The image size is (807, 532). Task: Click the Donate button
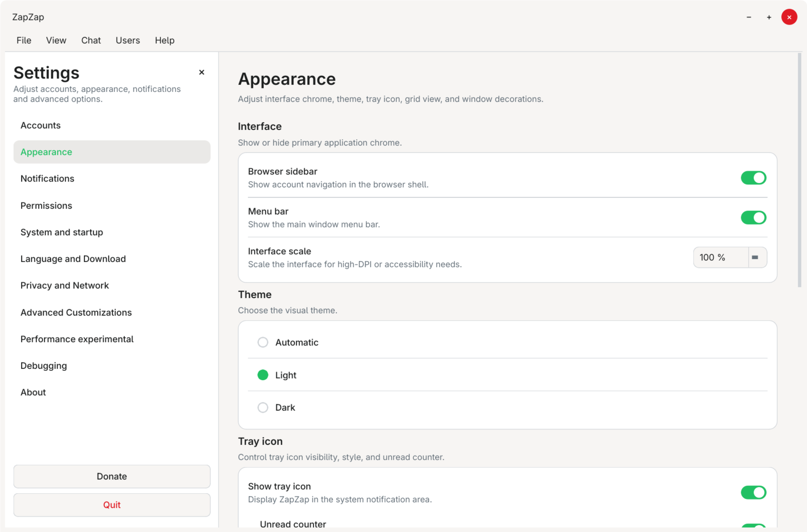click(112, 476)
